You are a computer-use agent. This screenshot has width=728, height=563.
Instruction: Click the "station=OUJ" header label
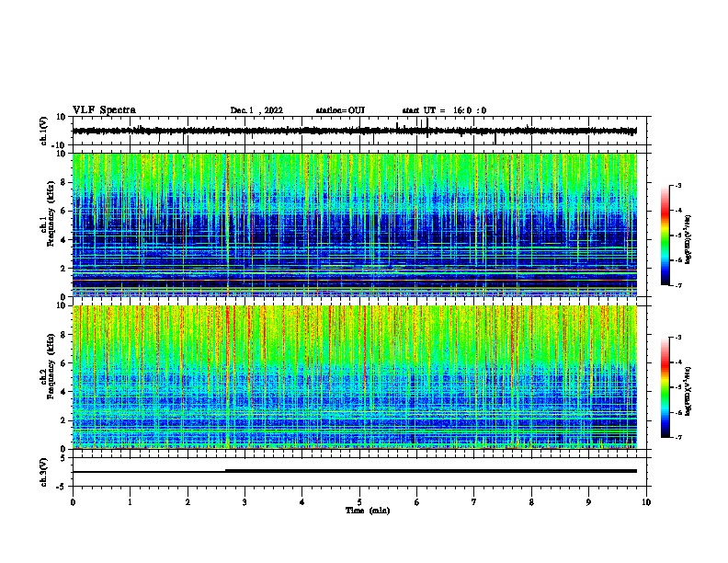(x=340, y=110)
